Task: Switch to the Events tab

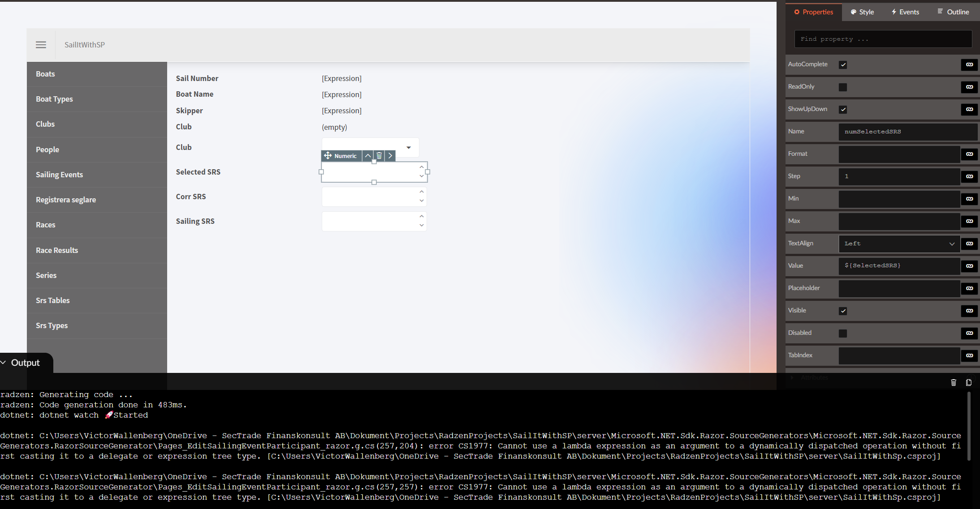Action: coord(905,12)
